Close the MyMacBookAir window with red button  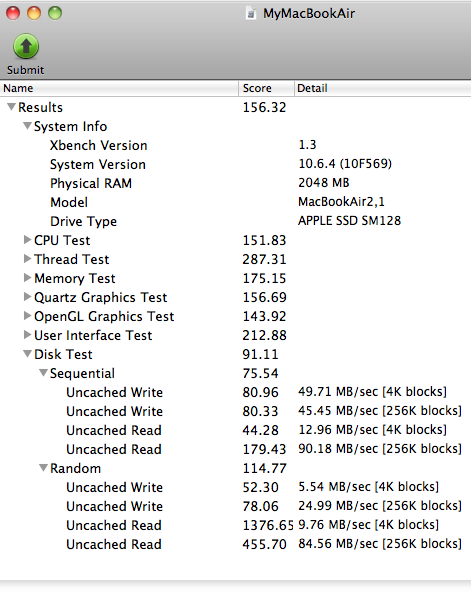pos(13,13)
